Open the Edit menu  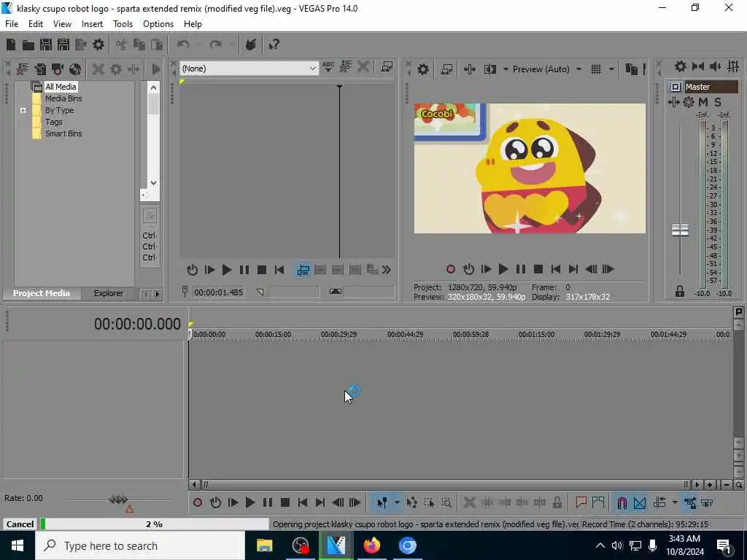(x=36, y=24)
